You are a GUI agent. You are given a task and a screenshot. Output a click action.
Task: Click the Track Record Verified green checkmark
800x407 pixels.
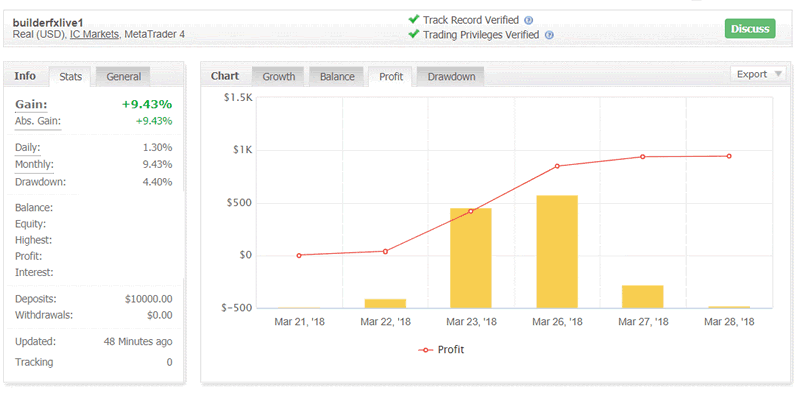[x=414, y=18]
